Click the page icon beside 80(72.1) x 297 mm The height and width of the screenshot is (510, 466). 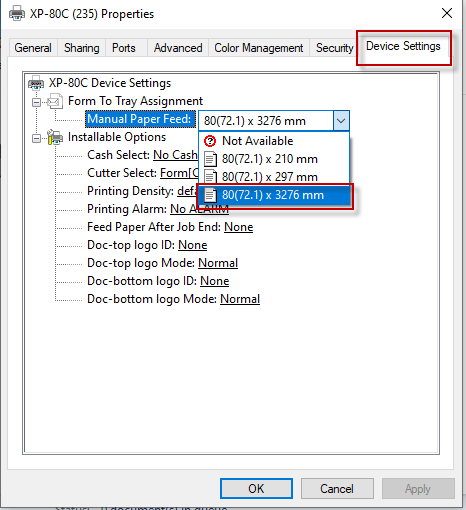[210, 176]
